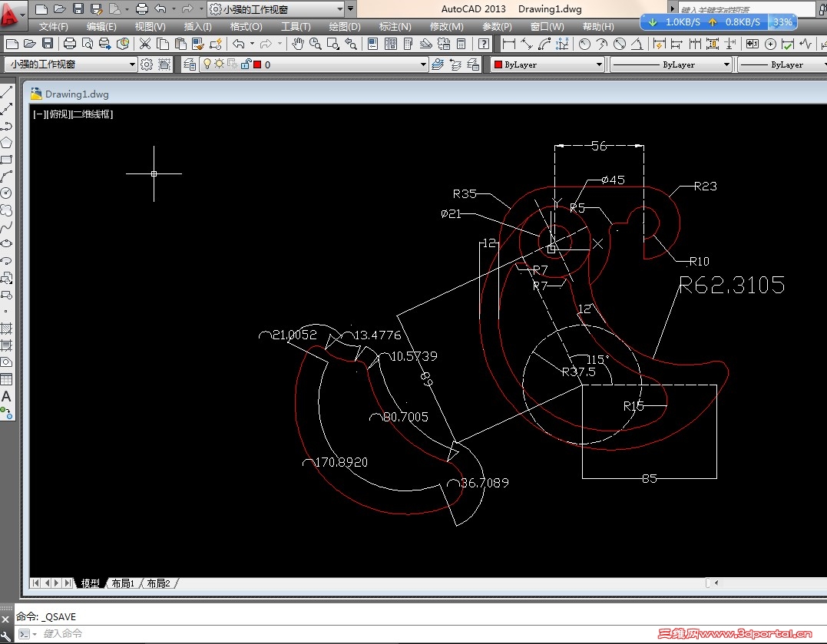This screenshot has height=644, width=827.
Task: Open the 视图(V) menu
Action: [150, 26]
